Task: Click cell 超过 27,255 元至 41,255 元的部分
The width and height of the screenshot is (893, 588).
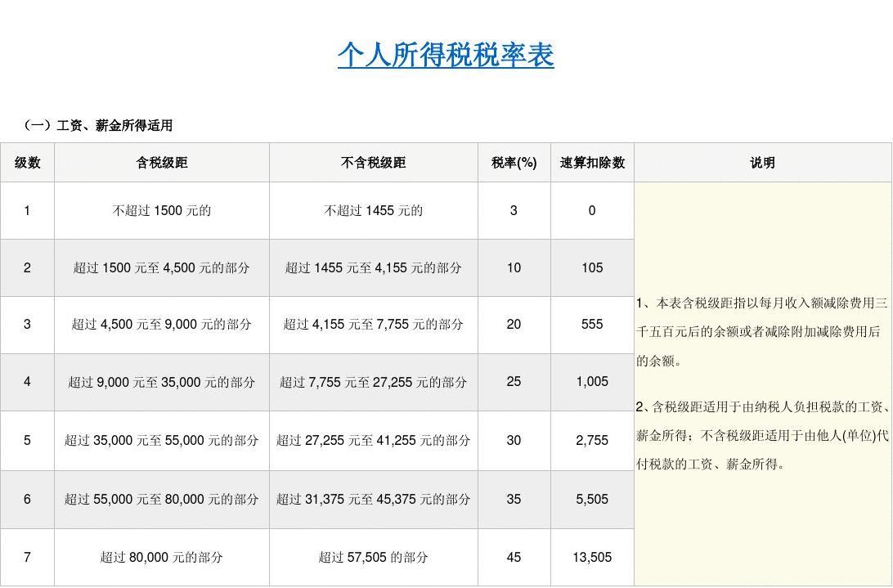Action: [374, 441]
